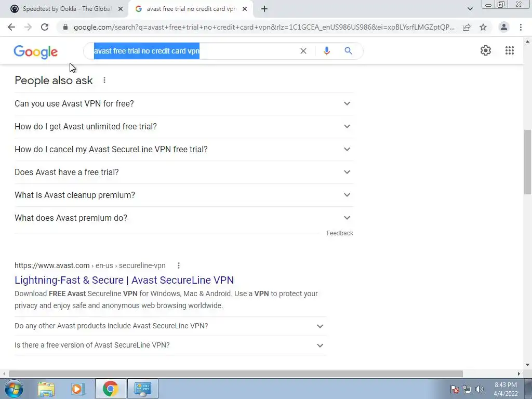Open the Chrome profile avatar
The height and width of the screenshot is (399, 532).
(x=504, y=27)
